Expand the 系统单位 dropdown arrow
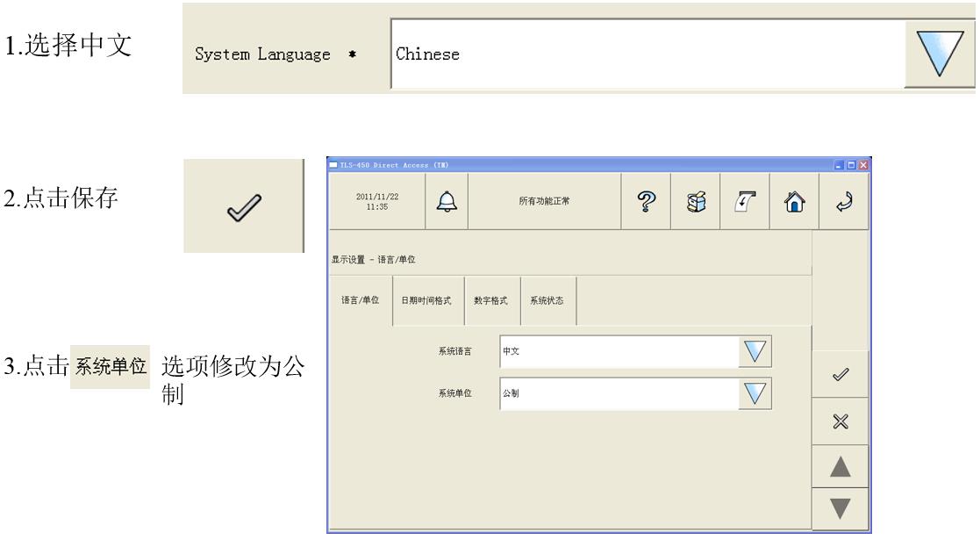 tap(755, 392)
